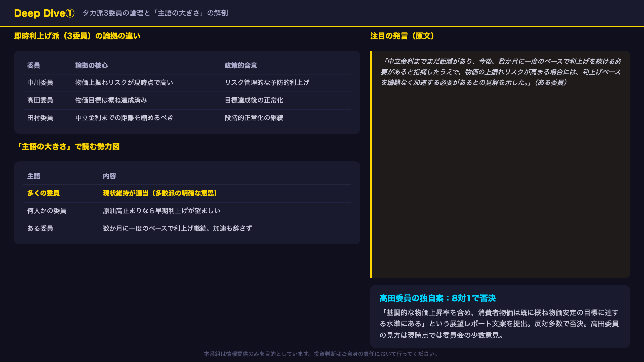Select subtitle 'タカ派3委員の論理と「主語の大きさ」の解剖'
The image size is (644, 362).
coord(155,13)
